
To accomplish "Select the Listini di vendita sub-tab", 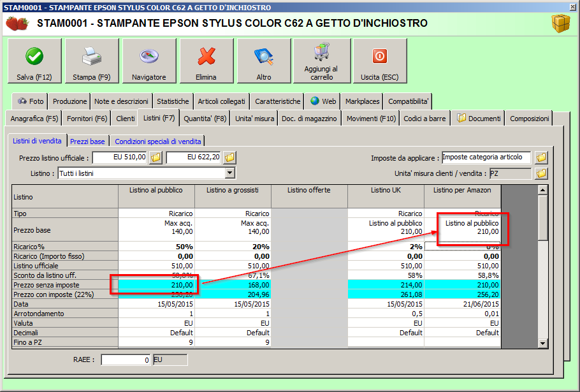I will (x=37, y=141).
